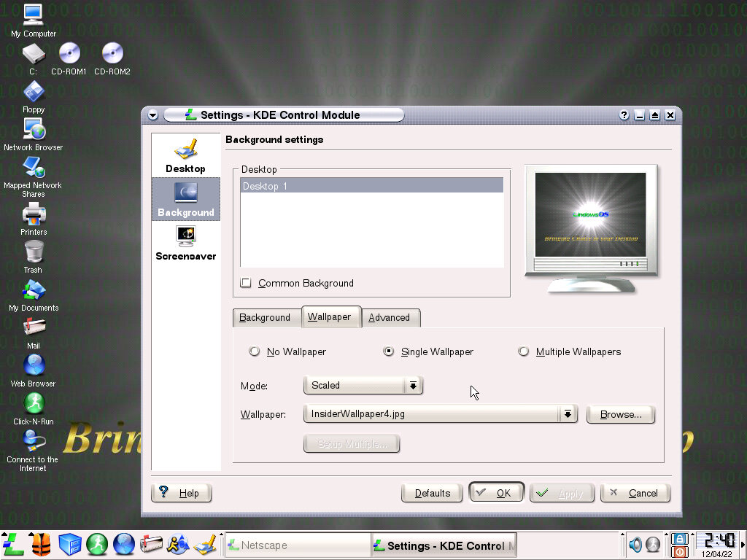Click the volume speaker tray icon
The image size is (747, 560).
635,545
